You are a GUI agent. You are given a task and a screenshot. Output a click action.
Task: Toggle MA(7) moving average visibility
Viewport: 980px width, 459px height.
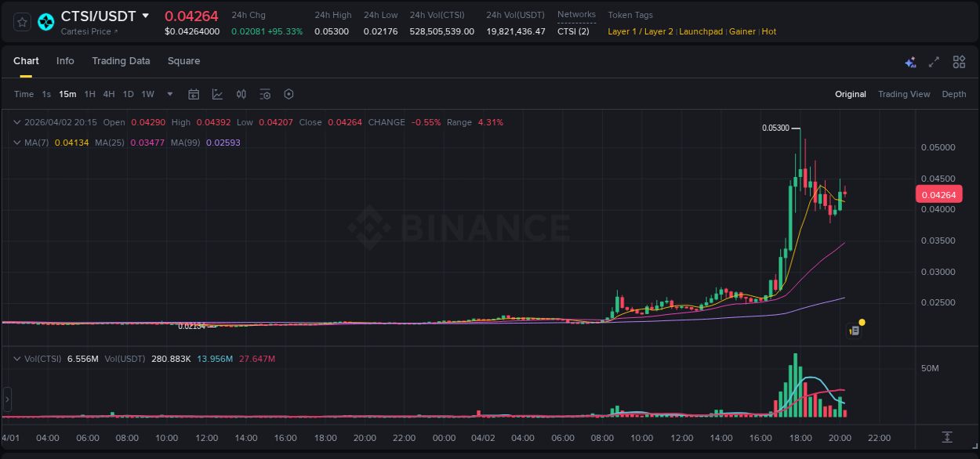click(37, 142)
